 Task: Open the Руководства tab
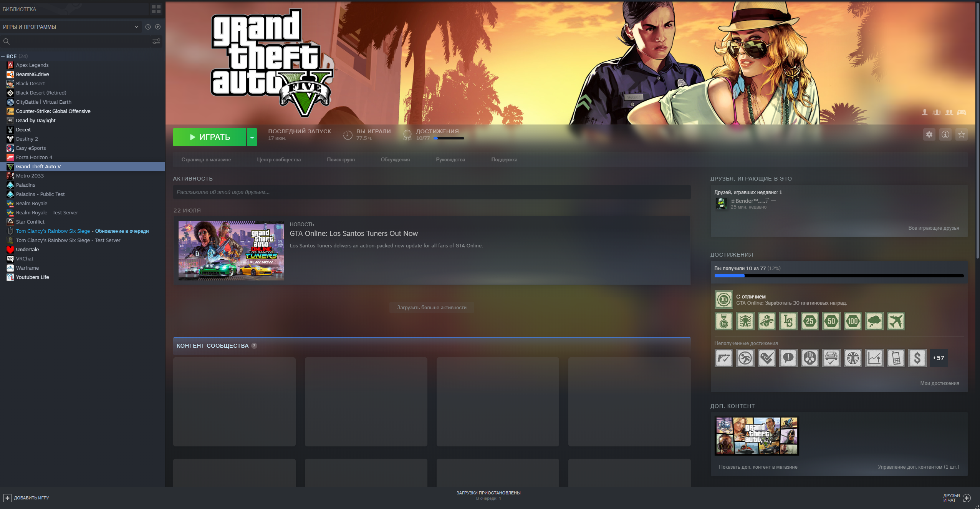pyautogui.click(x=450, y=159)
